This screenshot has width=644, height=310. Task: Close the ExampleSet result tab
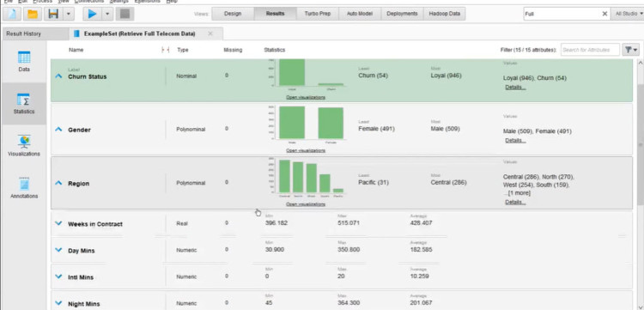coord(210,33)
